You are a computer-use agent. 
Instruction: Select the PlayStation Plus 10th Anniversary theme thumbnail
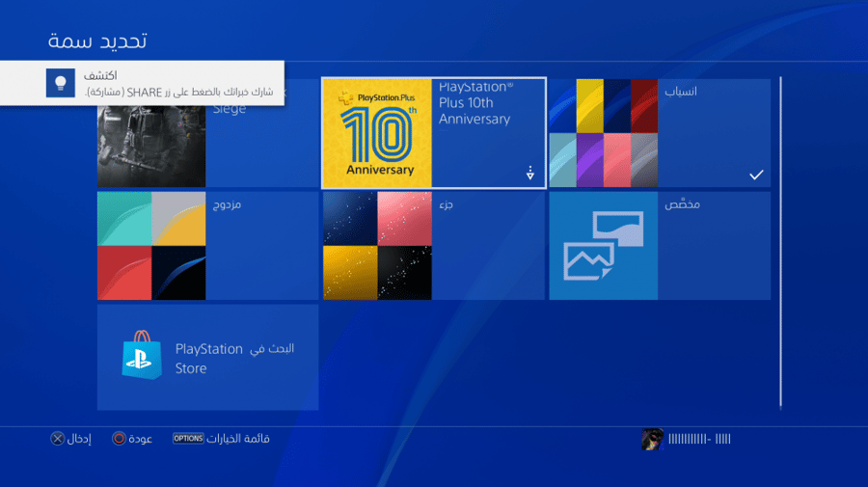(x=377, y=133)
